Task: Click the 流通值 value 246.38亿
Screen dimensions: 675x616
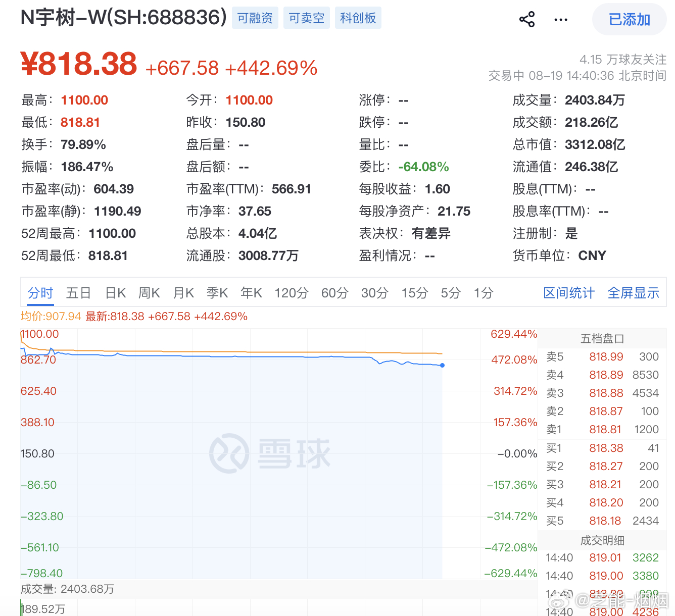Action: (591, 167)
